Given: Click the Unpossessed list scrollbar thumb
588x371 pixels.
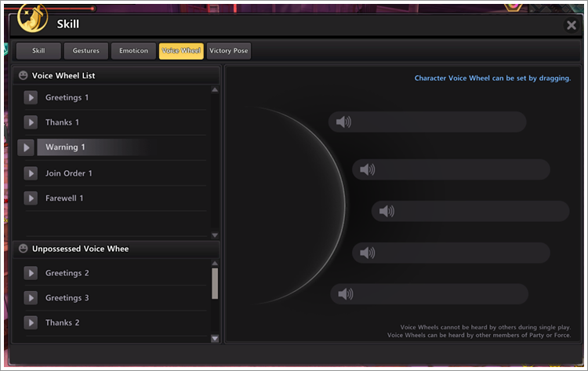Looking at the screenshot, I should pyautogui.click(x=215, y=284).
